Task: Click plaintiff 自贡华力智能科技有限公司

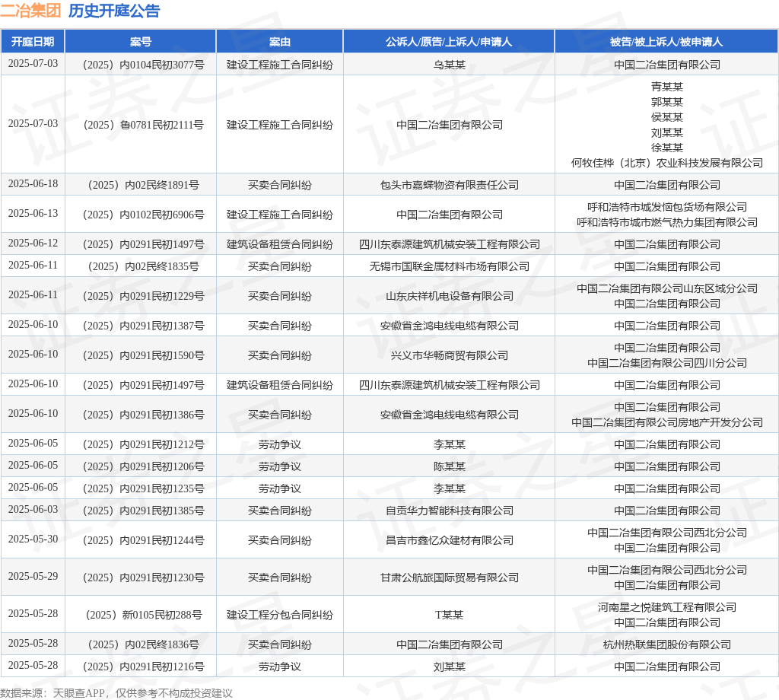Action: click(x=449, y=511)
